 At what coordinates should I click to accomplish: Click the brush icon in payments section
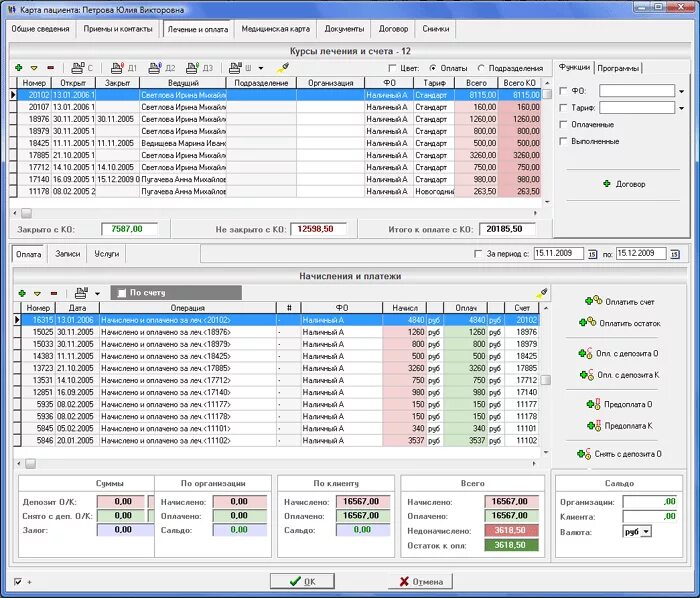pyautogui.click(x=542, y=293)
